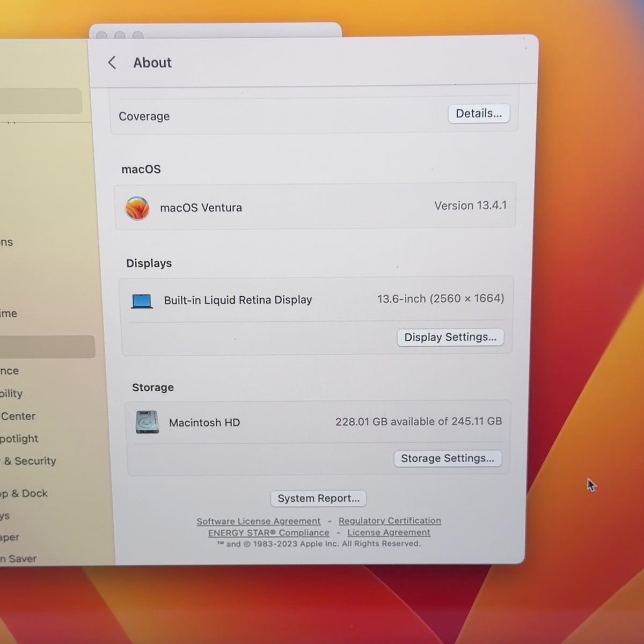Click the 'Coverage' label
This screenshot has width=644, height=644.
pos(144,116)
